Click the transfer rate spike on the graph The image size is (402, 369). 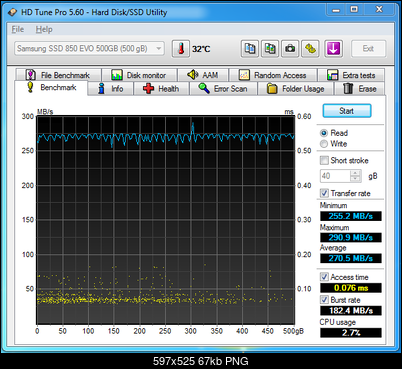[x=193, y=128]
